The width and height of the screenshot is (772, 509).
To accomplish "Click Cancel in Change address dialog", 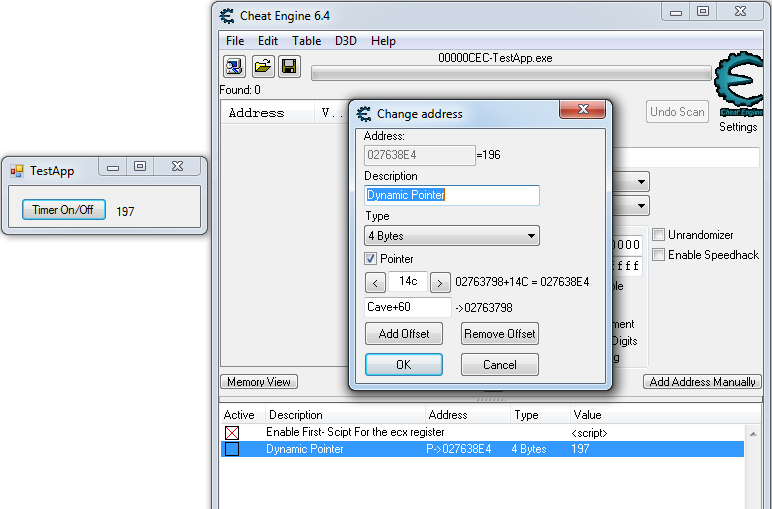I will coord(500,365).
